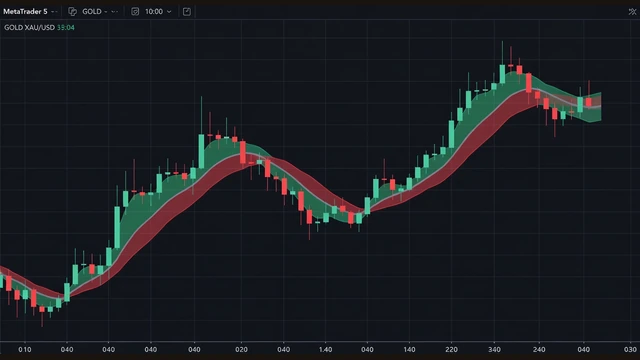Click the 030 label on time axis
Viewport: 640px width, 360px height.
(x=630, y=349)
